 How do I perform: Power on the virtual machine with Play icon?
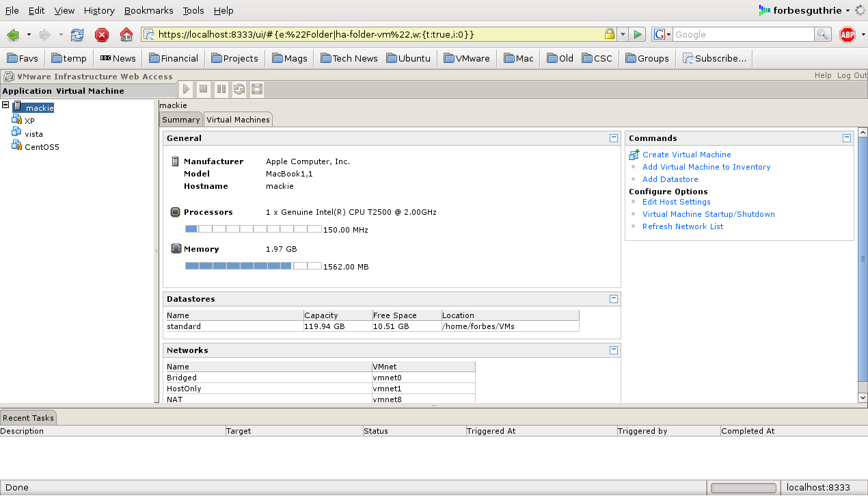pyautogui.click(x=186, y=89)
